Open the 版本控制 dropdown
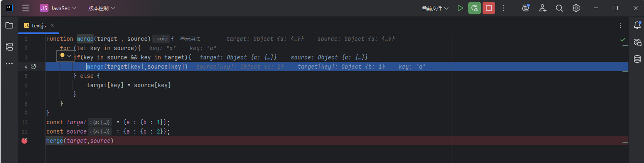The width and height of the screenshot is (644, 163). point(101,8)
